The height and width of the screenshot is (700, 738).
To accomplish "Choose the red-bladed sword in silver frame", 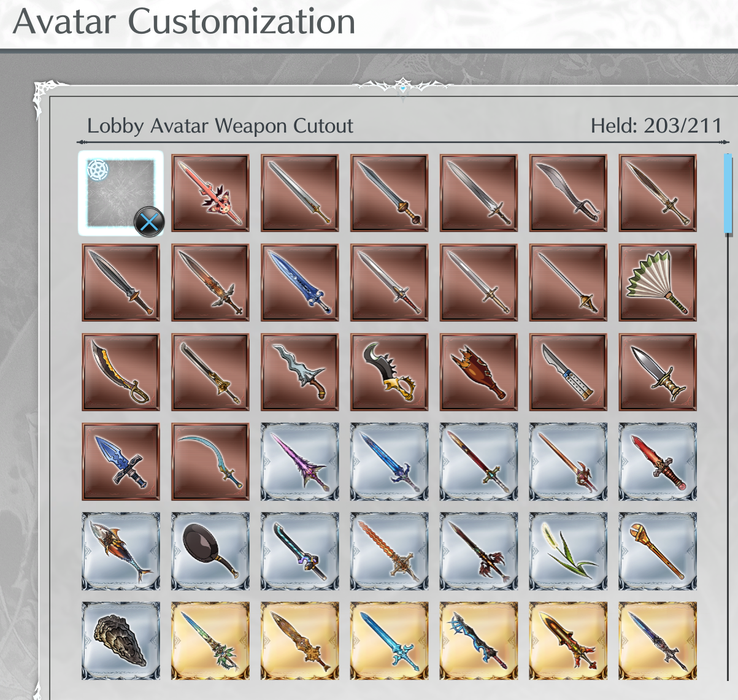I will pyautogui.click(x=658, y=462).
